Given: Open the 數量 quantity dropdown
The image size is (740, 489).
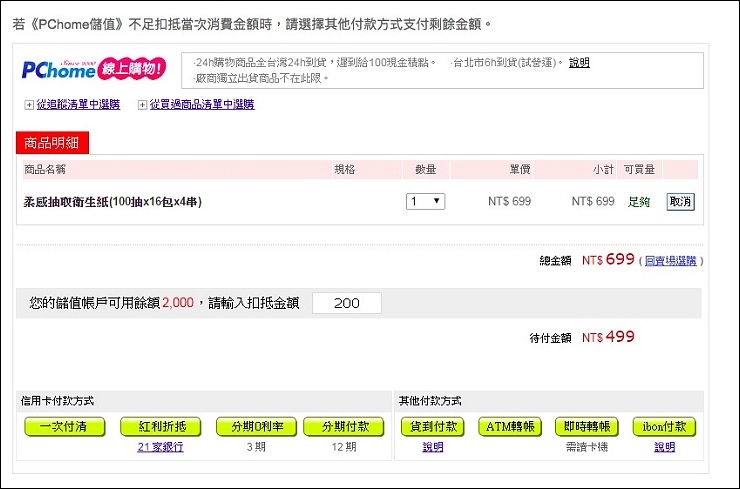Looking at the screenshot, I should tap(426, 201).
